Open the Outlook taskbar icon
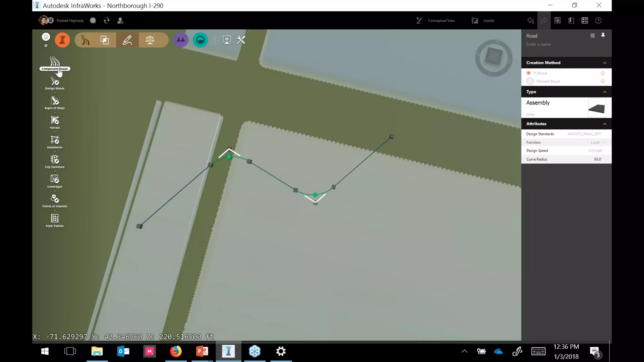Image resolution: width=644 pixels, height=362 pixels. (x=123, y=351)
